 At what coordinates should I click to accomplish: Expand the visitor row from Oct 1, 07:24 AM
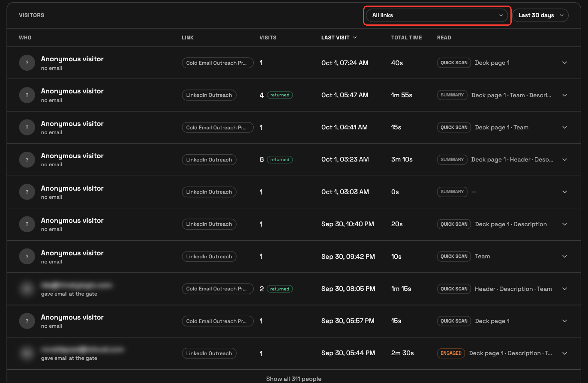coord(564,63)
